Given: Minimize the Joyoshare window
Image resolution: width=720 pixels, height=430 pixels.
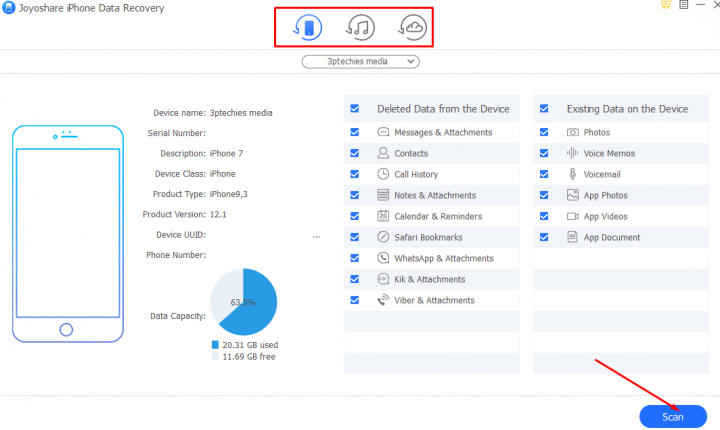Looking at the screenshot, I should coord(701,5).
